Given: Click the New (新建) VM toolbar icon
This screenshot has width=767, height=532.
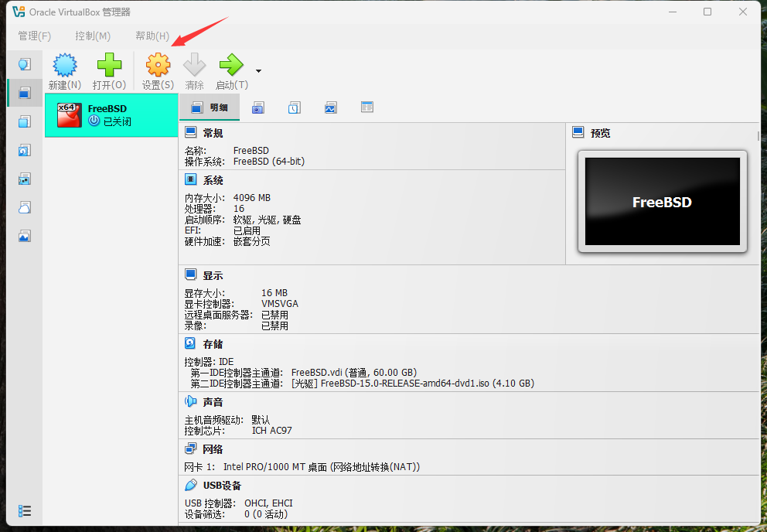Looking at the screenshot, I should [x=65, y=65].
